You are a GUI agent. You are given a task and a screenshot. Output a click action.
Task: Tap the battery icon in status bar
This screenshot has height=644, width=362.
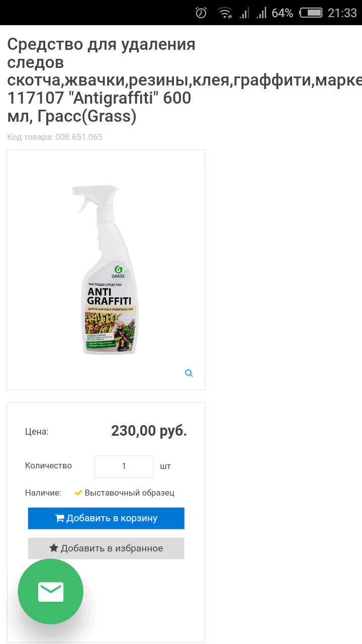[x=311, y=13]
